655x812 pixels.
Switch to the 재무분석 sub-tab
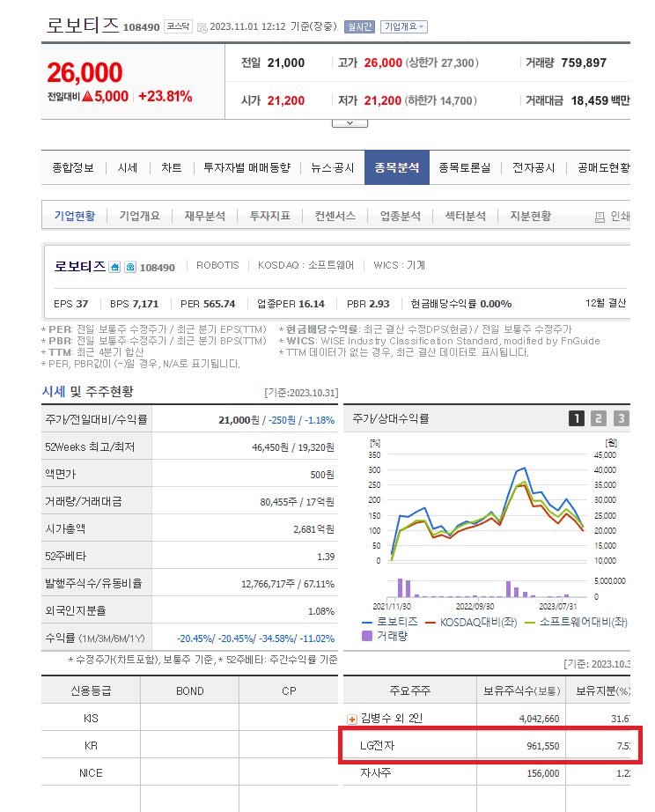tap(204, 216)
